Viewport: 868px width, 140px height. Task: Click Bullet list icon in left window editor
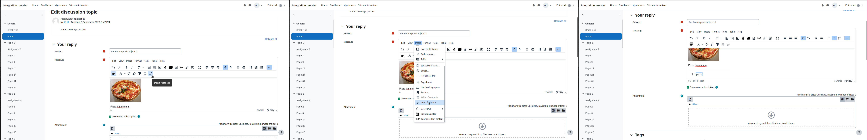coord(251,68)
